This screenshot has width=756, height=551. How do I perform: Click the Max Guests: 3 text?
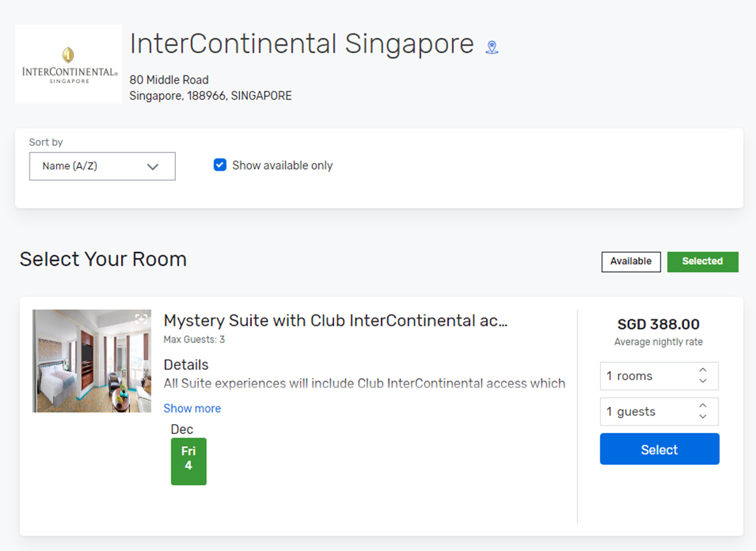pos(194,339)
